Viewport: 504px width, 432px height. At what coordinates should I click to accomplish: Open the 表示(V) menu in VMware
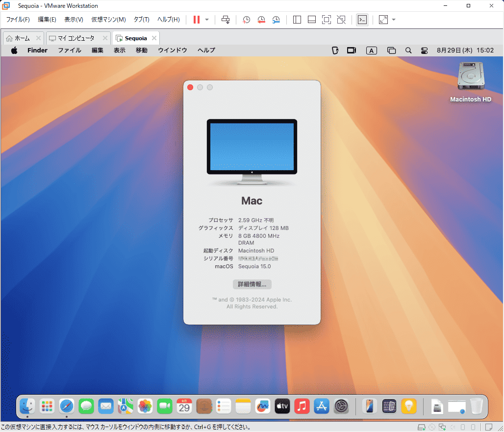pyautogui.click(x=74, y=20)
